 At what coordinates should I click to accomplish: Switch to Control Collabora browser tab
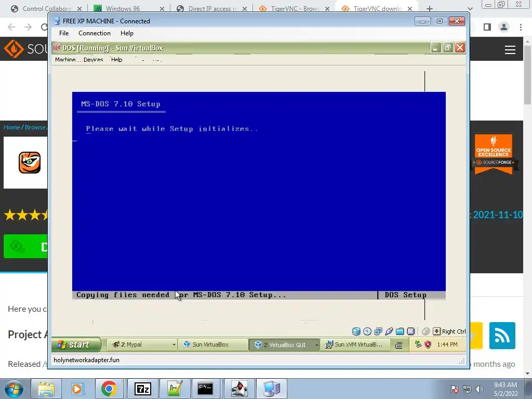coord(46,8)
